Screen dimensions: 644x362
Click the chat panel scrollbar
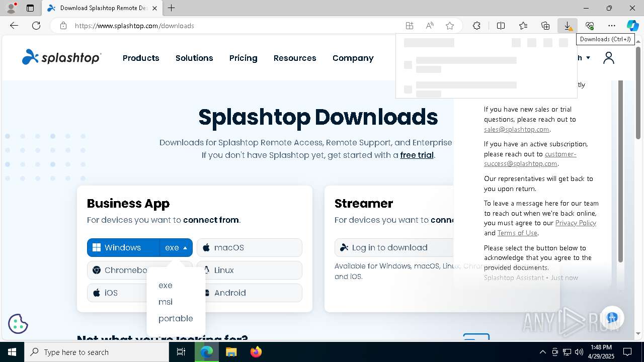[x=620, y=171]
